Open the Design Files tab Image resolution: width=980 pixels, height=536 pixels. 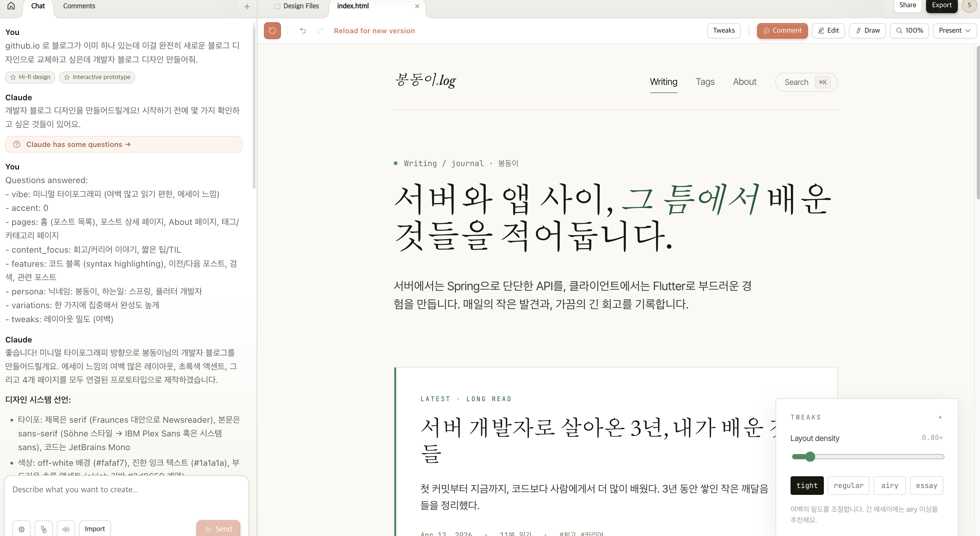pos(297,6)
